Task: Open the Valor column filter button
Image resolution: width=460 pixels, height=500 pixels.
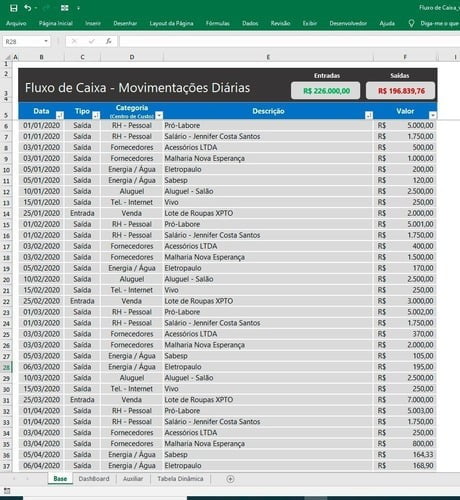Action: pyautogui.click(x=433, y=115)
